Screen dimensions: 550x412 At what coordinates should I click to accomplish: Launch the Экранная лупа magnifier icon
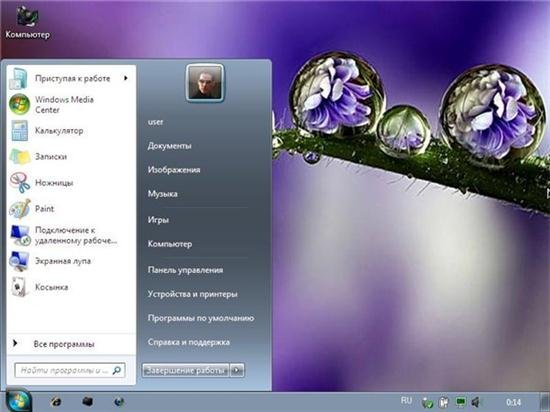(x=19, y=261)
